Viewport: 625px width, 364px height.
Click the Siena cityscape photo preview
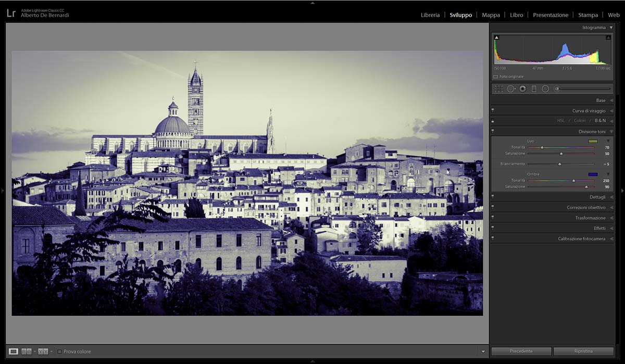coord(247,183)
